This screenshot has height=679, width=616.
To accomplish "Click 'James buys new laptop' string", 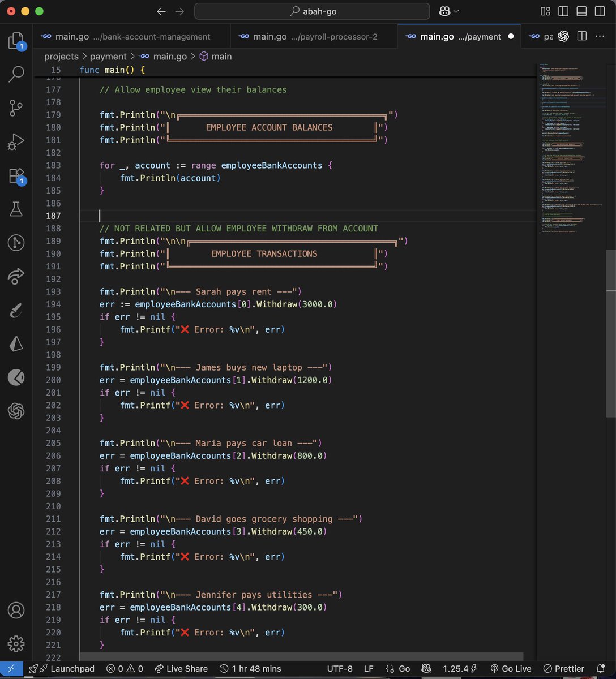I will click(x=249, y=367).
